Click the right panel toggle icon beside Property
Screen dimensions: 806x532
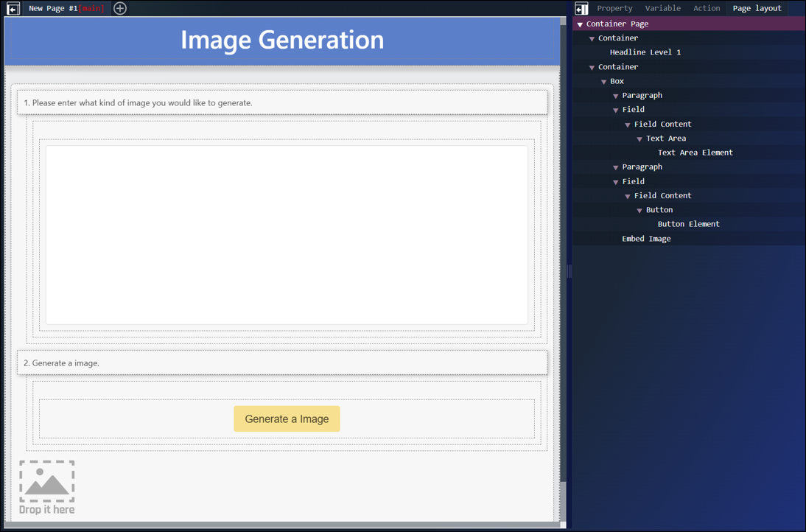click(x=581, y=9)
